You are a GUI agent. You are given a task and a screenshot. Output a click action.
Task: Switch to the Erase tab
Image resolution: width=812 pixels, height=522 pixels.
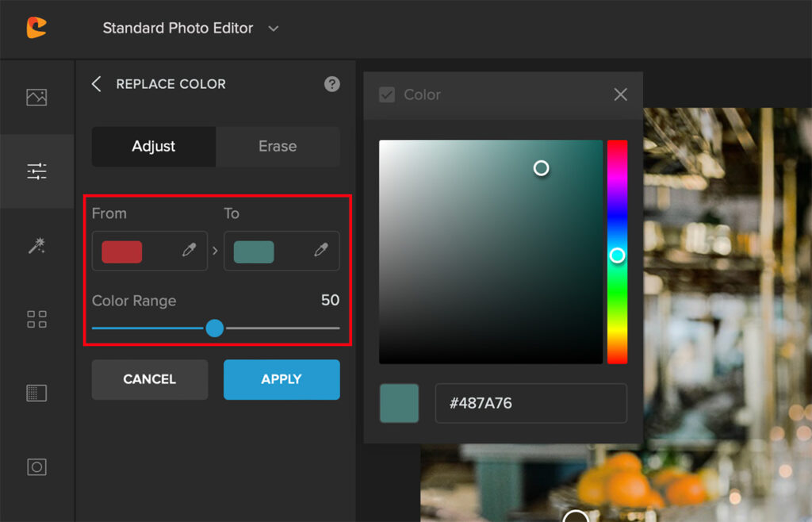click(278, 147)
